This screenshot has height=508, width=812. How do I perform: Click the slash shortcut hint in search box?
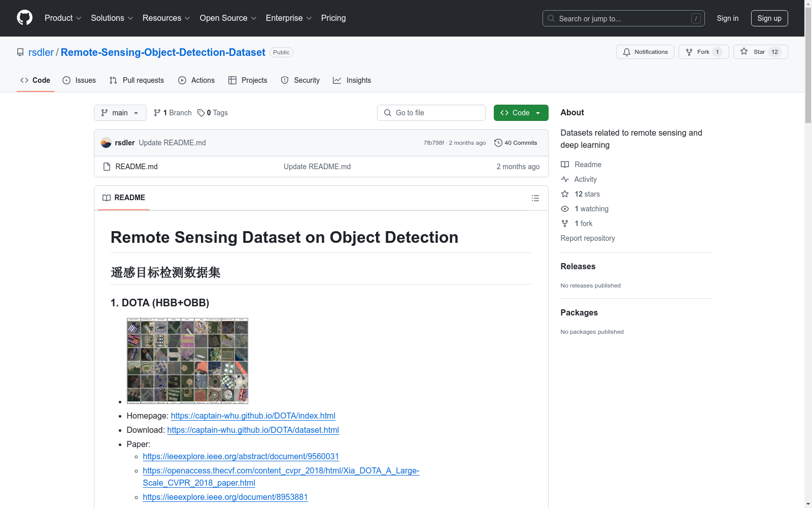coord(696,18)
